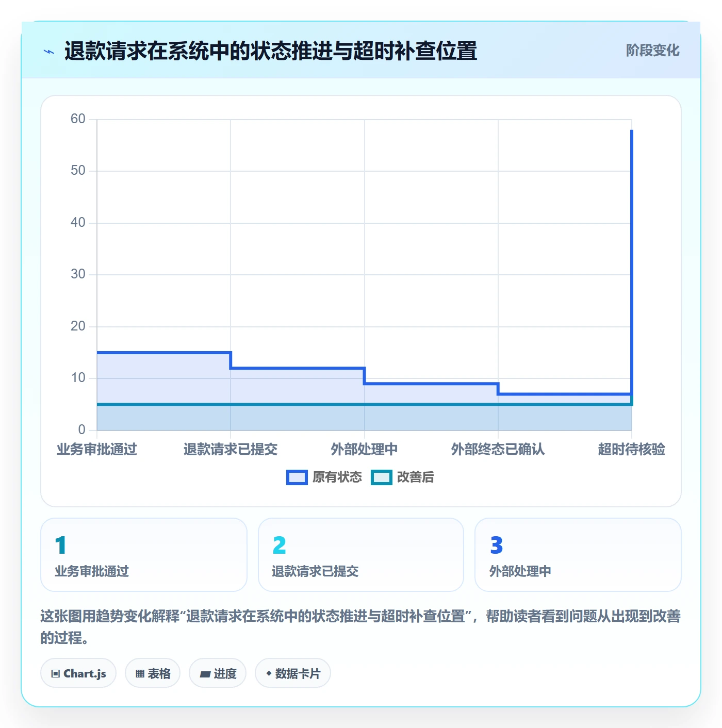This screenshot has width=722, height=728.
Task: Open step card 2 退款请求已提交
Action: (x=361, y=555)
